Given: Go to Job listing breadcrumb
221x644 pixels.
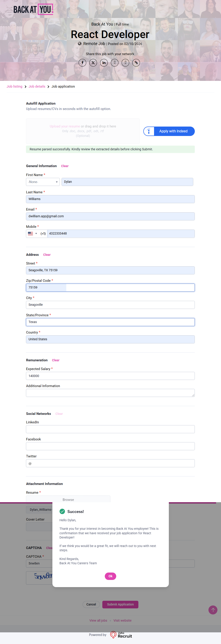Looking at the screenshot, I should coord(15,86).
